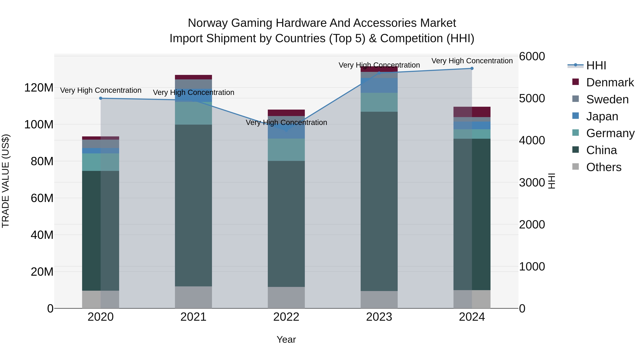Click the Germany segment of the 2022 bar

click(x=286, y=150)
